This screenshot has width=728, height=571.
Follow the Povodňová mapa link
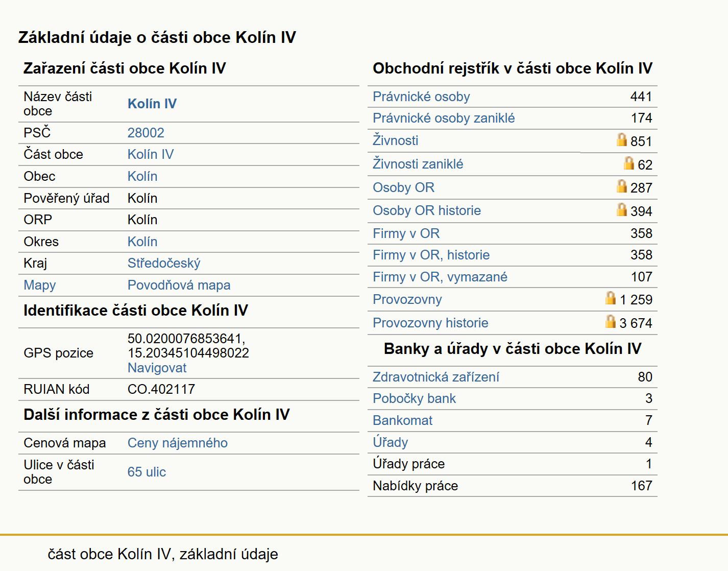(x=179, y=285)
